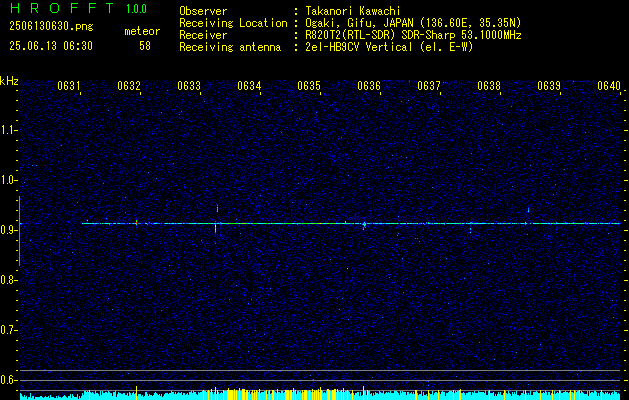Image resolution: width=629 pixels, height=400 pixels.
Task: Click the 0.8 kHz axis label
Action: [x=8, y=280]
